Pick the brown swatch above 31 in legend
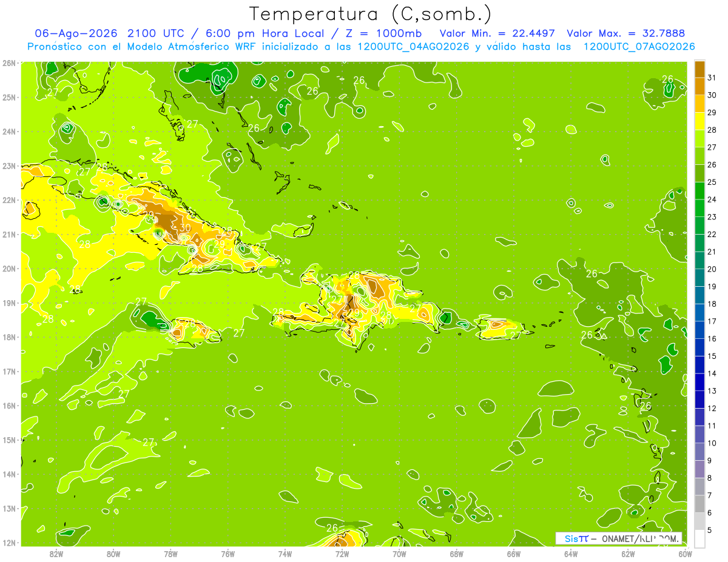This screenshot has height=562, width=728. coord(699,69)
